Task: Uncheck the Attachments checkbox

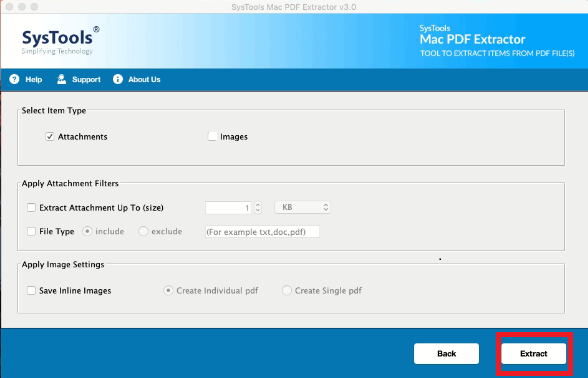Action: point(50,136)
